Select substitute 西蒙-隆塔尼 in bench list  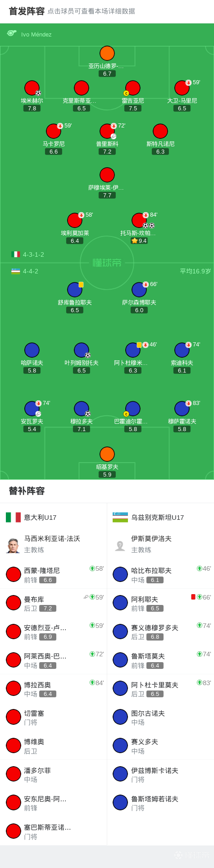point(54,574)
